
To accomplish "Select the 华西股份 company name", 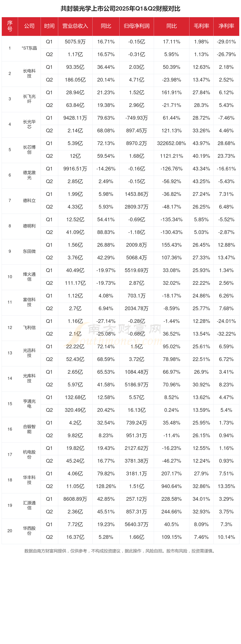I will click(29, 531).
